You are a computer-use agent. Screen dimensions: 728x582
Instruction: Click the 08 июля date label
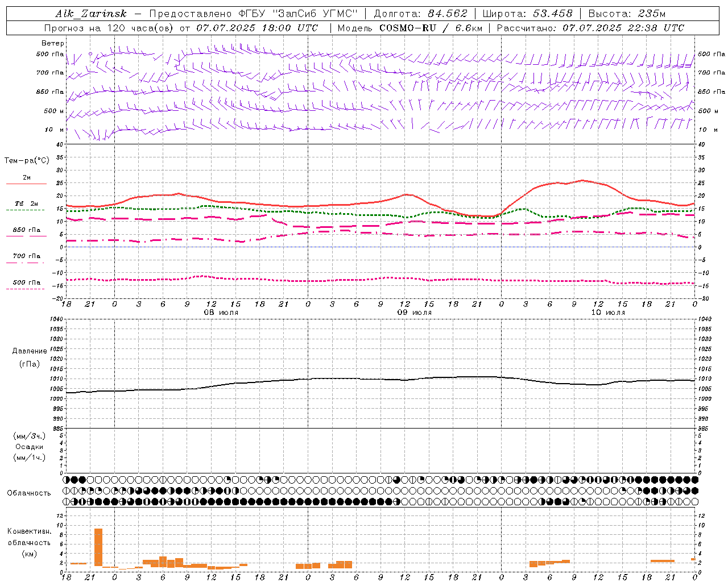(x=221, y=313)
